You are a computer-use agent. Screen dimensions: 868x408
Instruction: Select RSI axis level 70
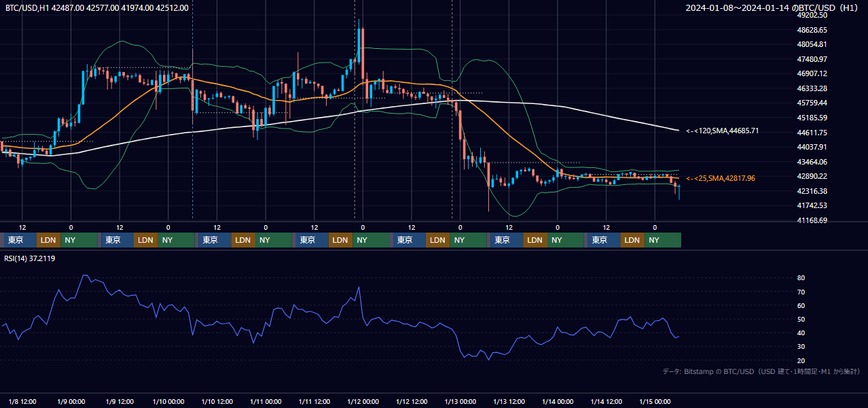coord(801,292)
